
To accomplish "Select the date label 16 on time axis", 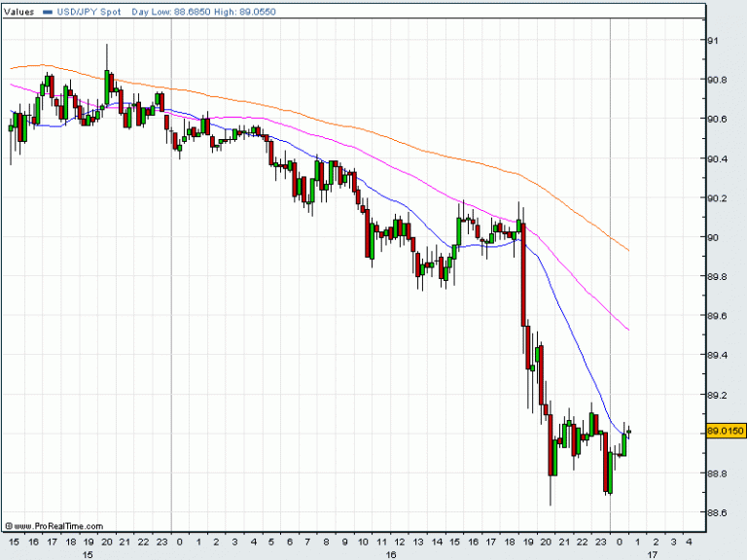I will pyautogui.click(x=391, y=554).
